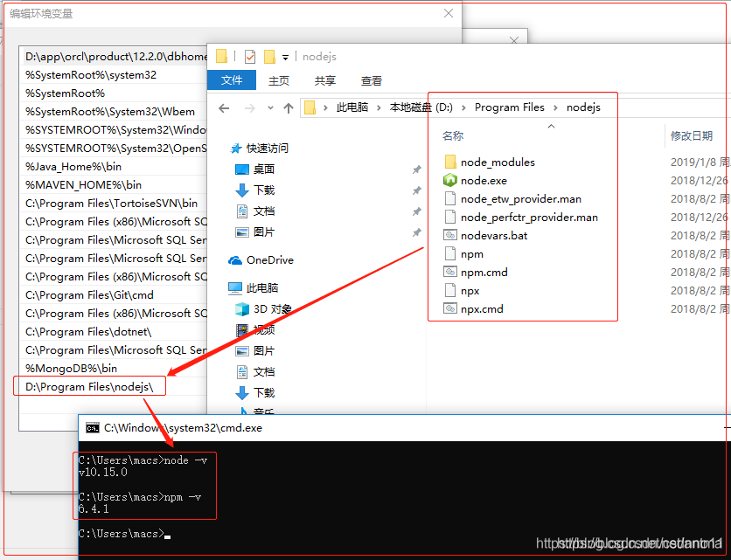Click the 修改日期 column header
The width and height of the screenshot is (731, 560).
692,136
